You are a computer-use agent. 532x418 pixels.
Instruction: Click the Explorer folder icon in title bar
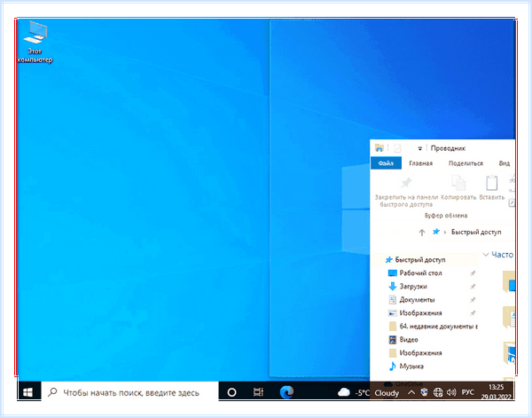coord(379,148)
